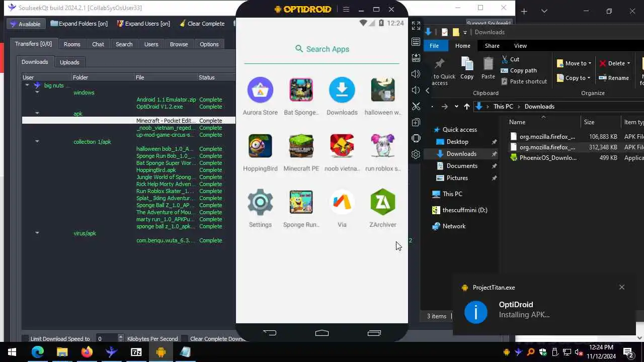
Task: Open OptiDroid sidebar settings gear
Action: click(x=416, y=154)
